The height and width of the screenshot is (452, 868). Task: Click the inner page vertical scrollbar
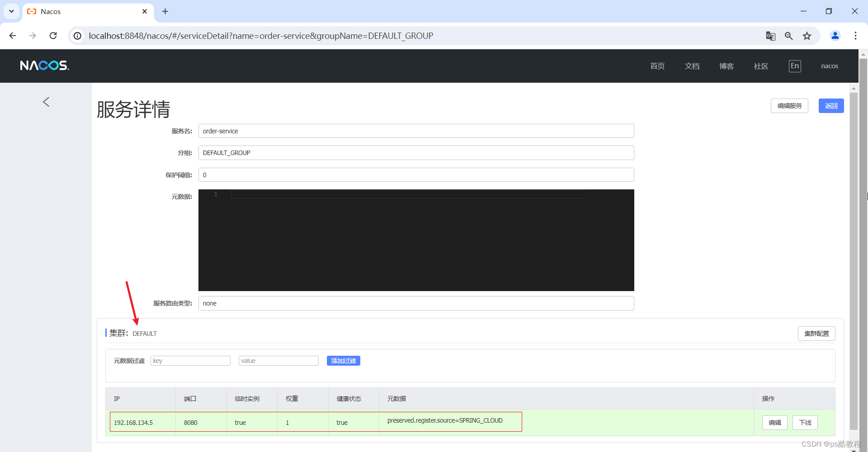point(854,261)
